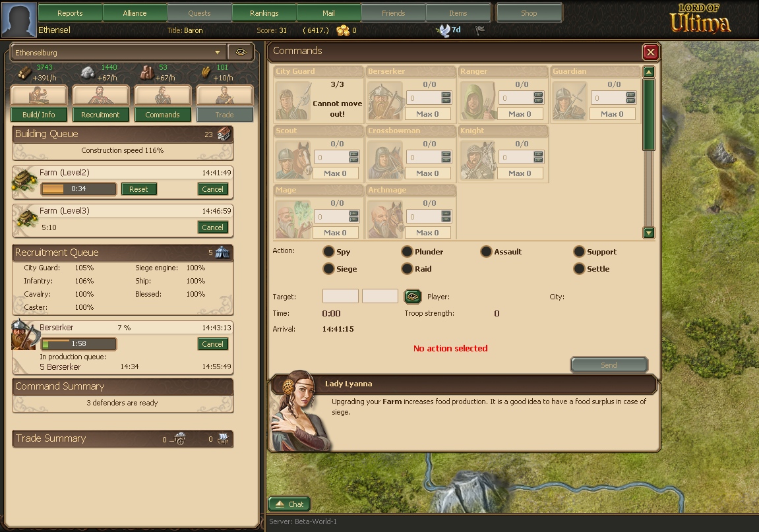
Task: Open the Rankings menu
Action: click(264, 13)
